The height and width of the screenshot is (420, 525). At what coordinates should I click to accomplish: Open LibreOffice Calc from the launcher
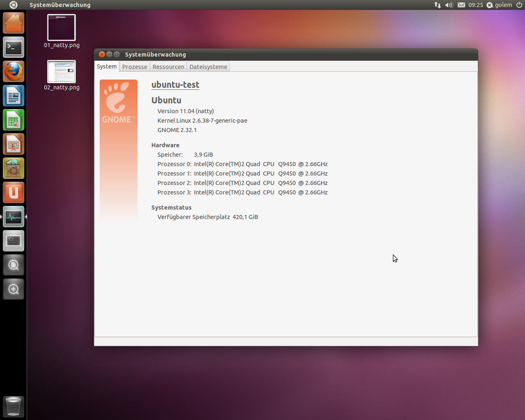(13, 120)
